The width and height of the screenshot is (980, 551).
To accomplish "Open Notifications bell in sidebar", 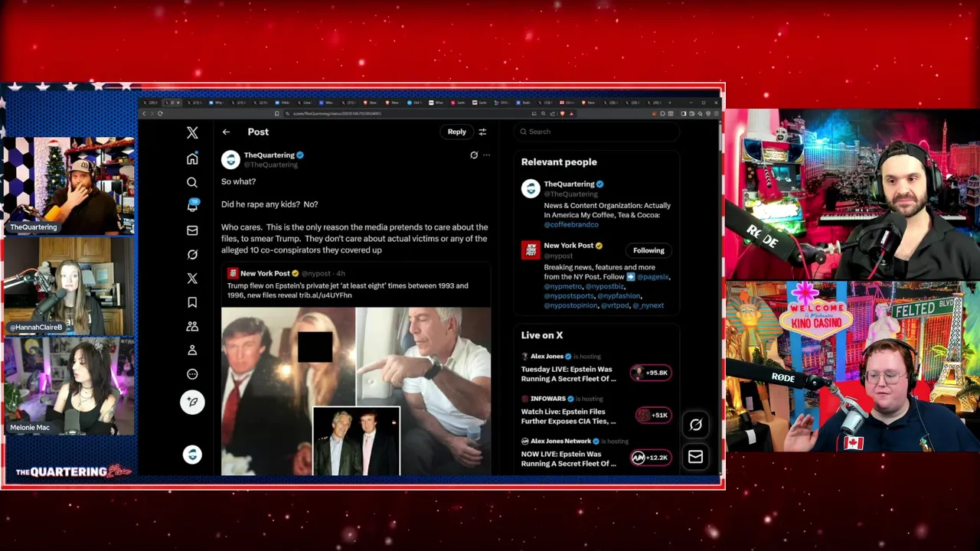I will [x=192, y=206].
